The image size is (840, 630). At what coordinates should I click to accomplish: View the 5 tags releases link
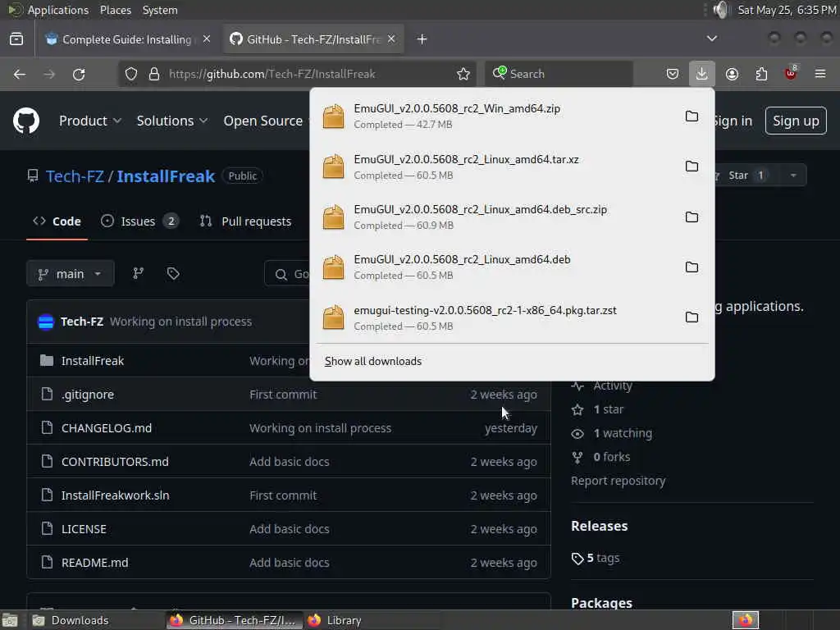(x=596, y=558)
